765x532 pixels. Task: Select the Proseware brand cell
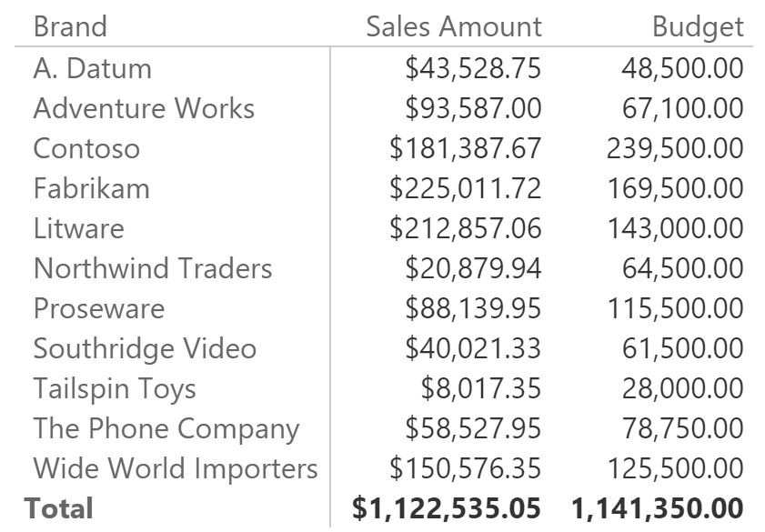coord(99,308)
